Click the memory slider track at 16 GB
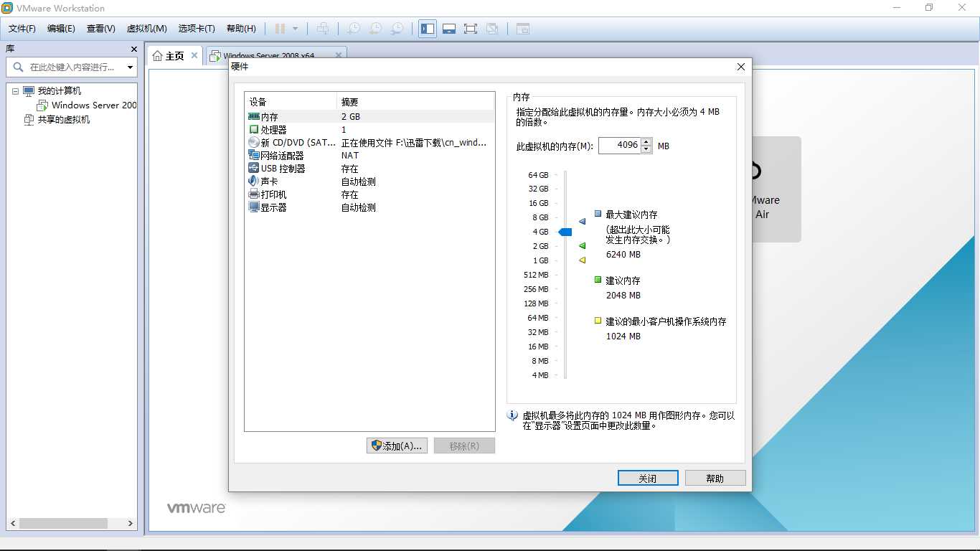This screenshot has width=980, height=551. point(565,203)
